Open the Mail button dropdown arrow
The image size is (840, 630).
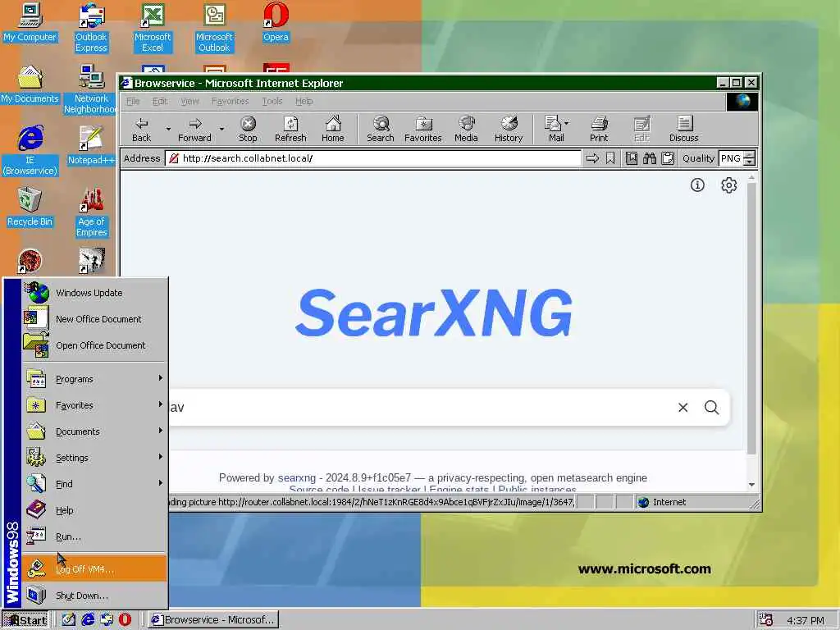567,123
